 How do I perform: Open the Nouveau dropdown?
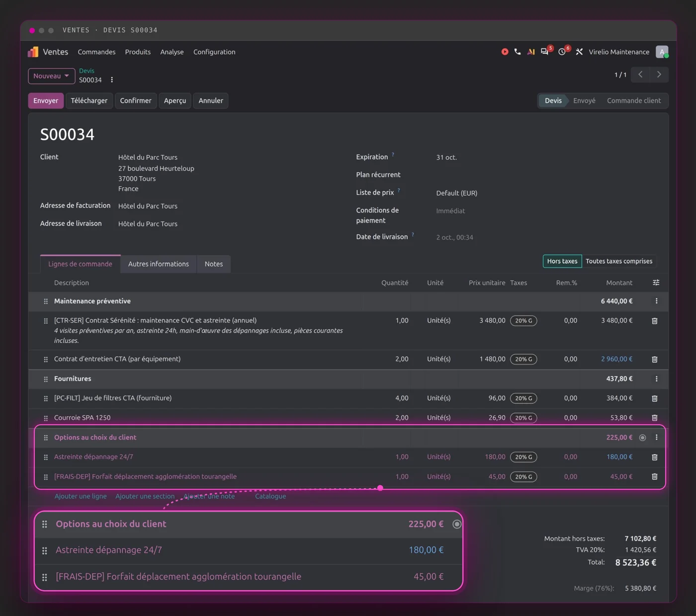tap(51, 76)
